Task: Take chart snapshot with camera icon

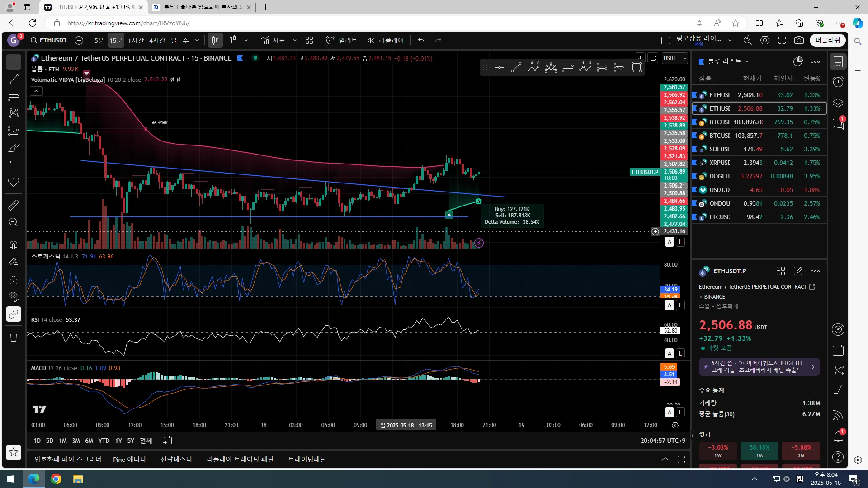Action: [x=799, y=41]
